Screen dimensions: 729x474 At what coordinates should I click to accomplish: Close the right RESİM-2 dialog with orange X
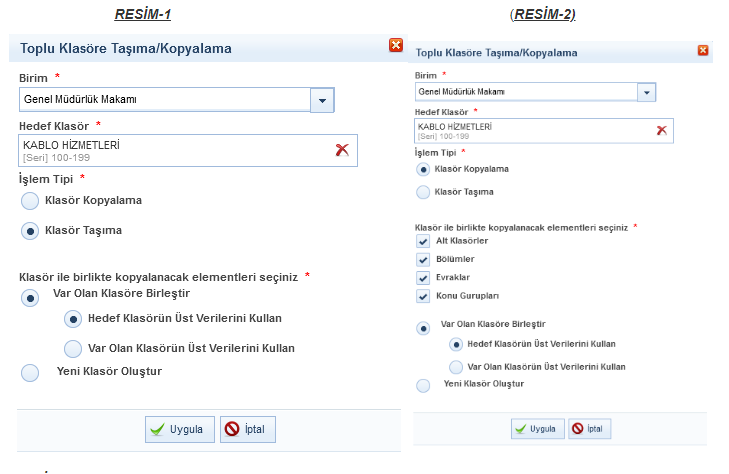pyautogui.click(x=703, y=51)
